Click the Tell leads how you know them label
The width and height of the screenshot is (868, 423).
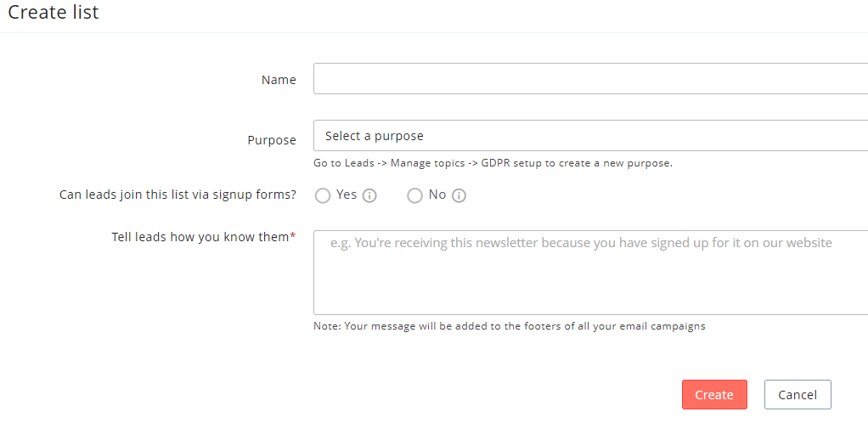200,237
